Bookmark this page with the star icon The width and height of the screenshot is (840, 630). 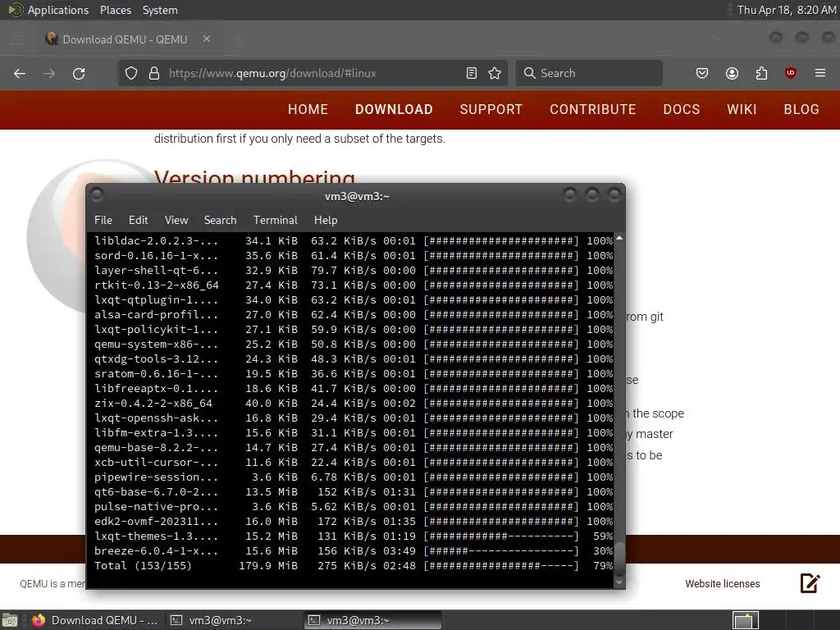[x=495, y=73]
